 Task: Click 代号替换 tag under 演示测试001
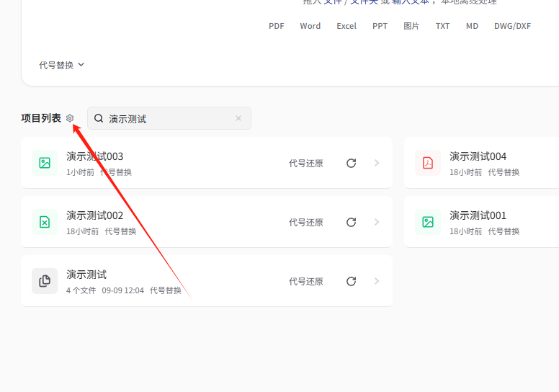click(504, 231)
